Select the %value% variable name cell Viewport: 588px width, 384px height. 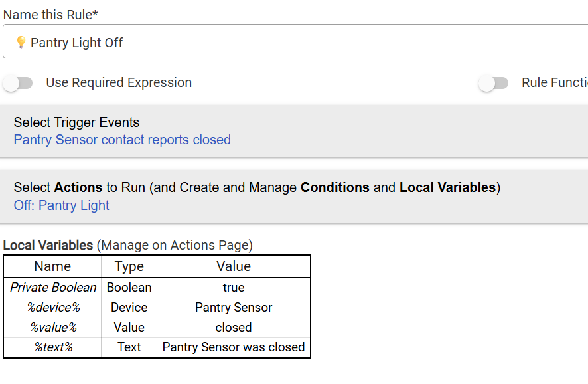[x=53, y=328]
